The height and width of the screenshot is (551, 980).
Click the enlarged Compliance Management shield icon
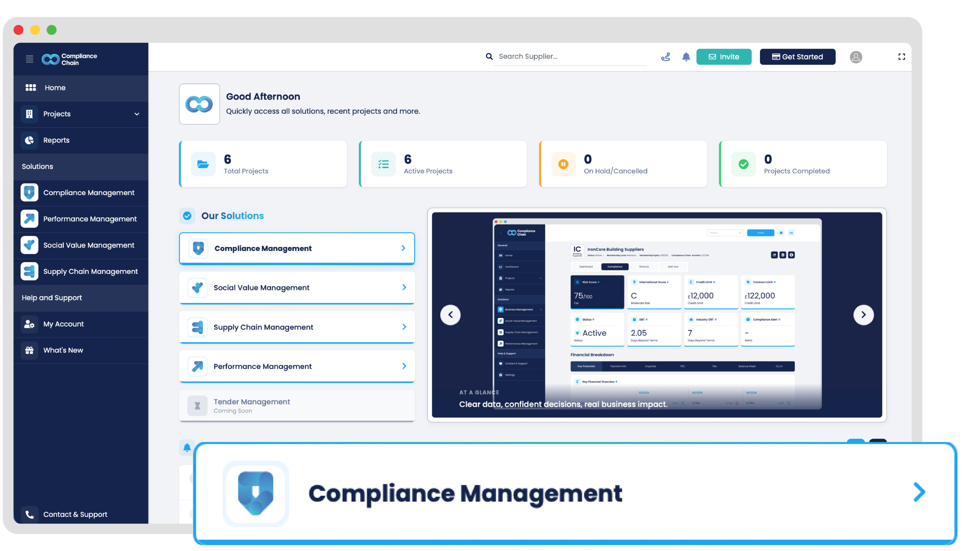[x=256, y=493]
